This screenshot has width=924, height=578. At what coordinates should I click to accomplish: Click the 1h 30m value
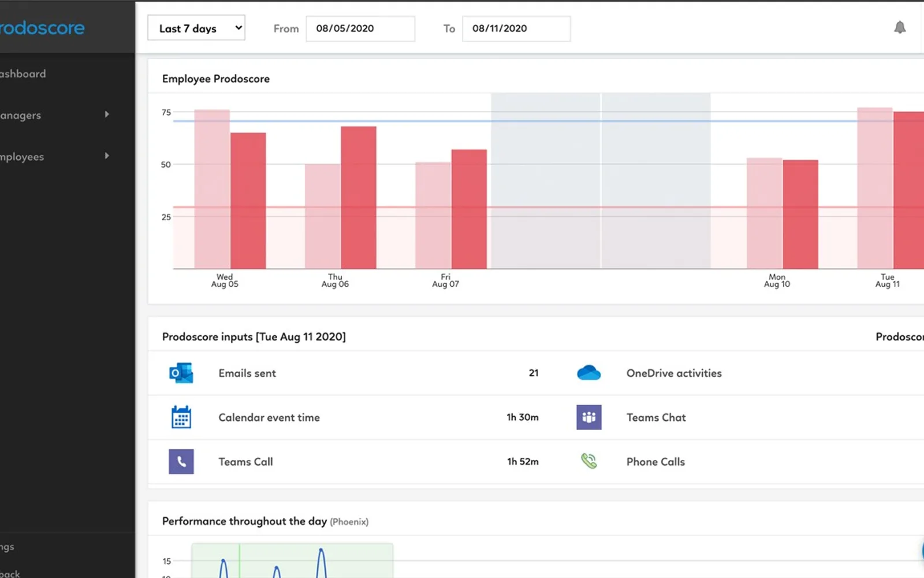click(x=523, y=417)
